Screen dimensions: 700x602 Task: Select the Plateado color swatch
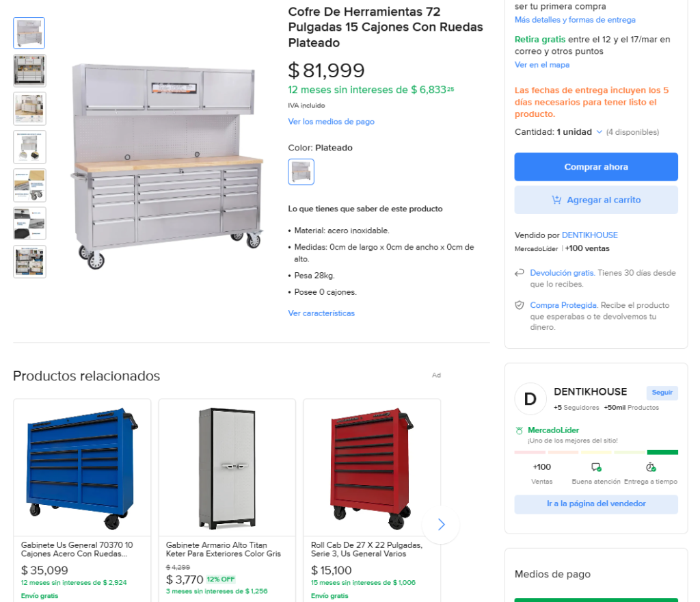[x=301, y=172]
